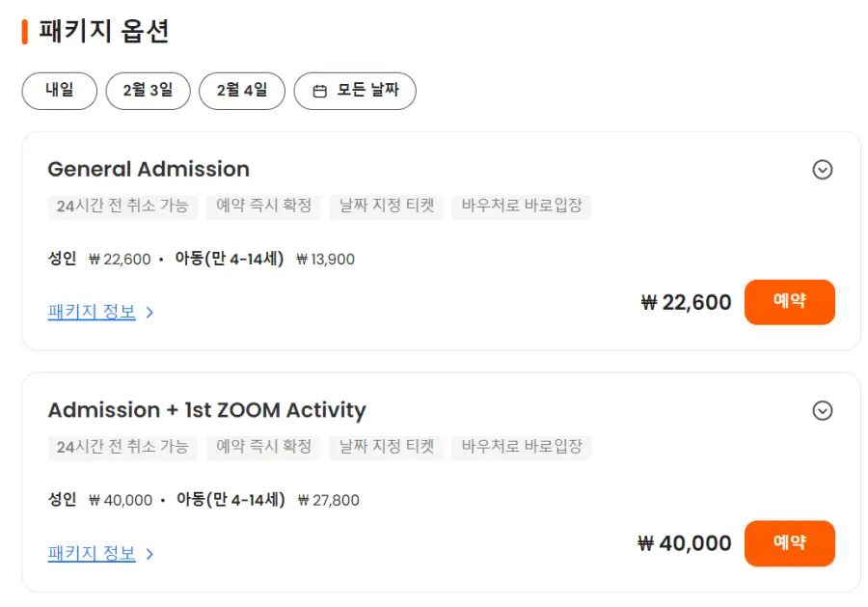Image resolution: width=868 pixels, height=607 pixels.
Task: Click 예약 즉시 확정 tag in General Admission
Action: (264, 206)
